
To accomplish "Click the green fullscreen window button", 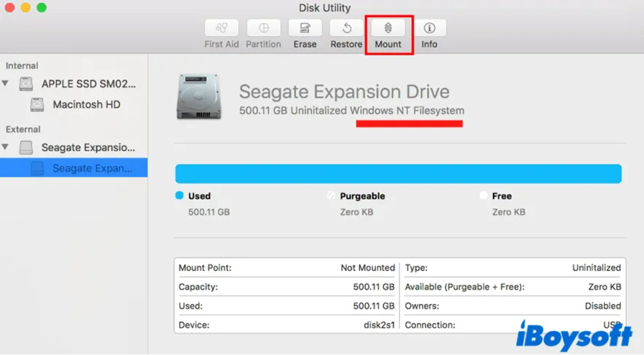I will (x=42, y=8).
